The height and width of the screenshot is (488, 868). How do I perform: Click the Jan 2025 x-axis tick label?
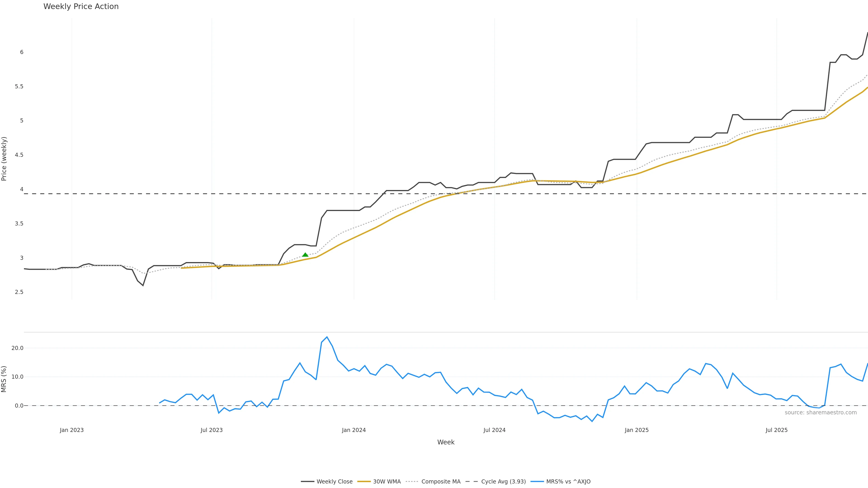[637, 430]
